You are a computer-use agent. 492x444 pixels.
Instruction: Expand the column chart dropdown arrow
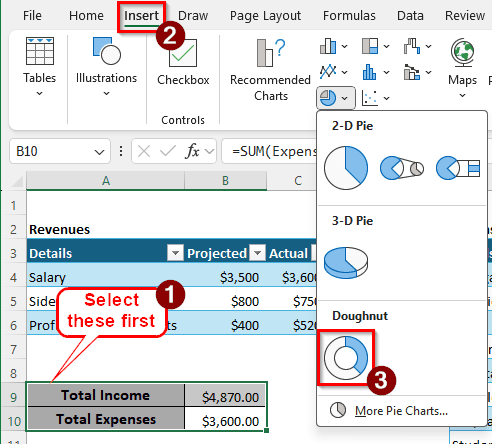[x=345, y=46]
